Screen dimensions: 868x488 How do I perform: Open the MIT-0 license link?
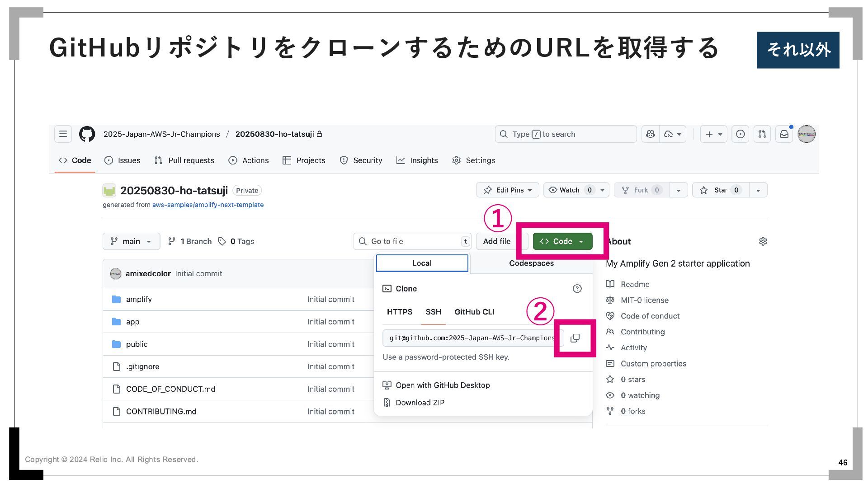click(637, 300)
